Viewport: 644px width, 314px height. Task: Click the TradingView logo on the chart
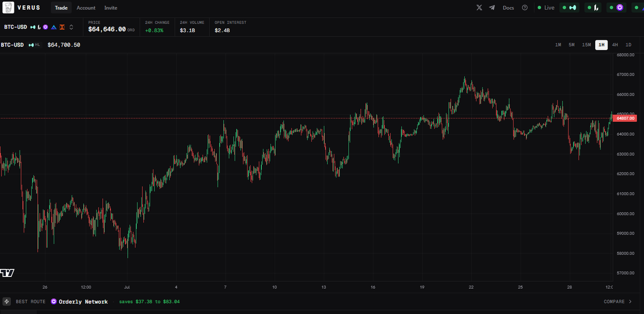(7, 273)
